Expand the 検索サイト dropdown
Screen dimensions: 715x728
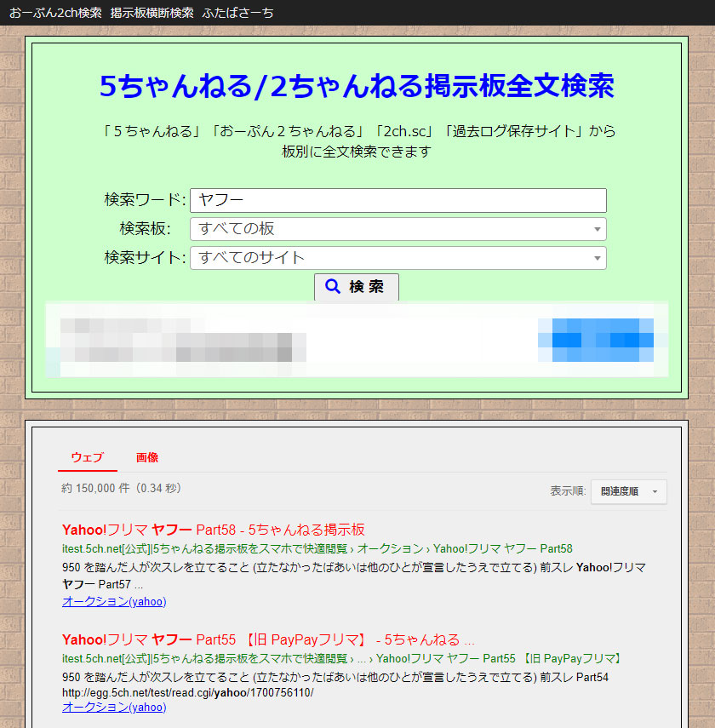click(x=398, y=258)
